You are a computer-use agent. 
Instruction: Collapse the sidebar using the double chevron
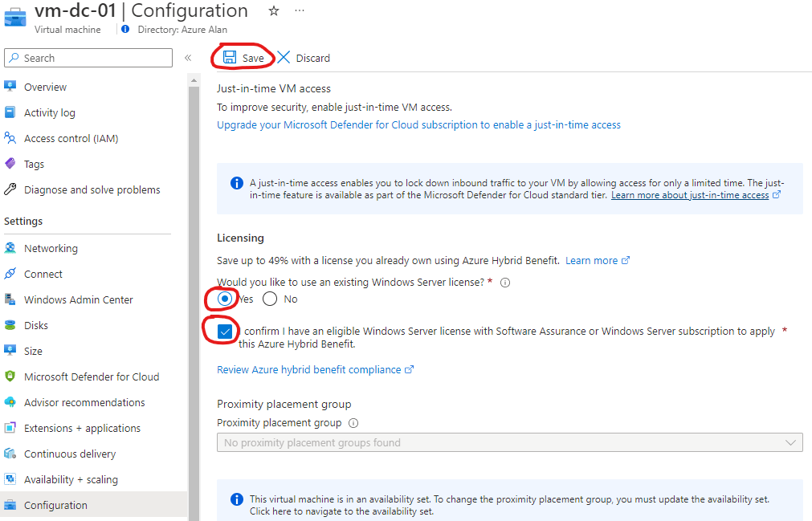[188, 58]
